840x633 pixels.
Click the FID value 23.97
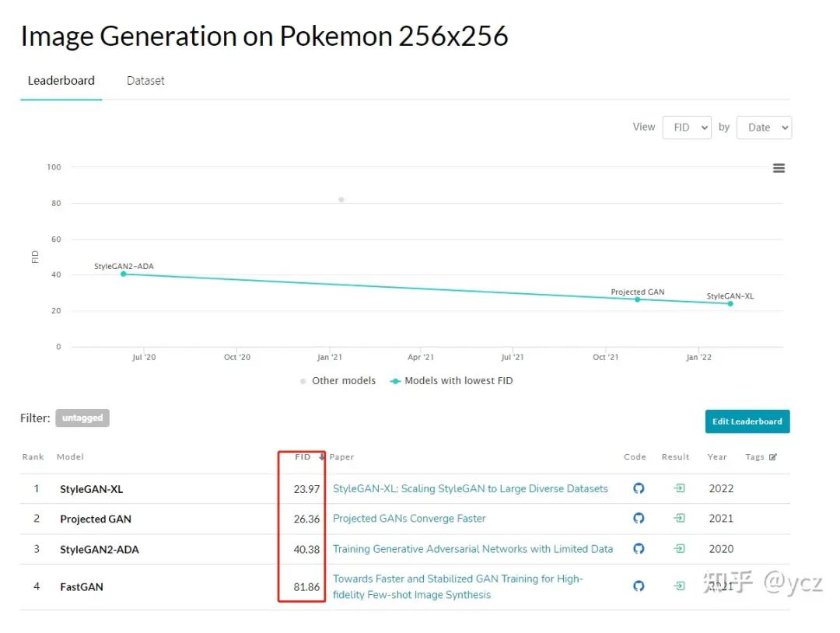coord(306,489)
